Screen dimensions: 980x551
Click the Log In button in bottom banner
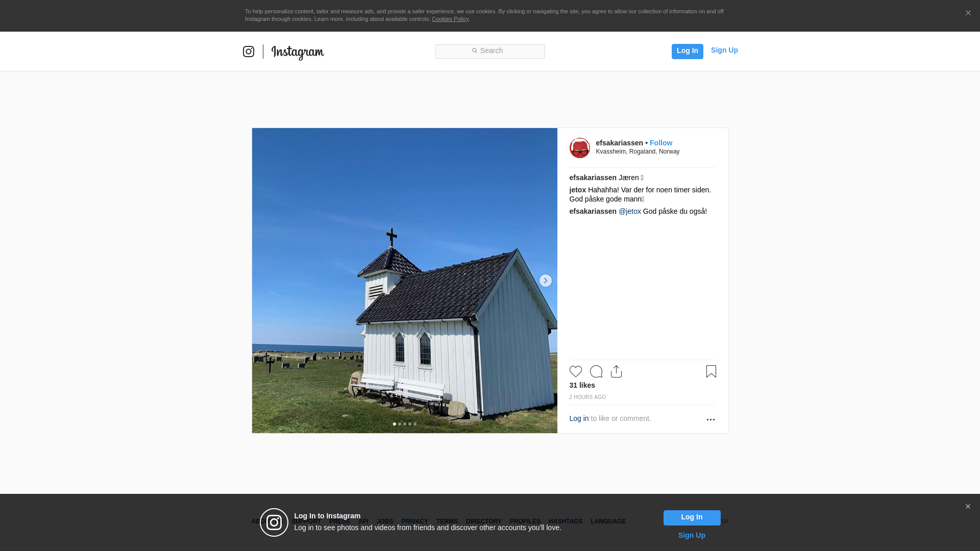point(692,518)
